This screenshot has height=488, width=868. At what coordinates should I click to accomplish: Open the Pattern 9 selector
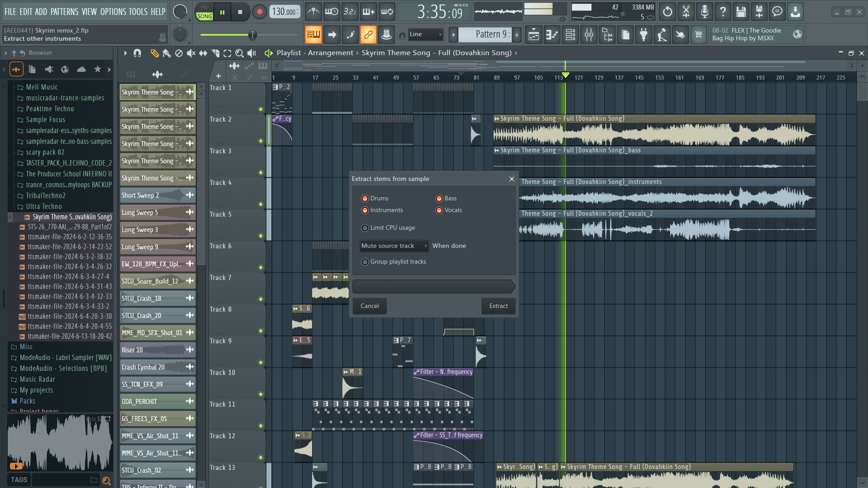[486, 34]
